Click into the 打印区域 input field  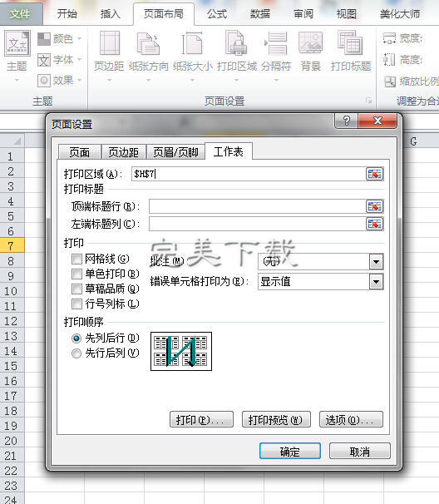(249, 174)
